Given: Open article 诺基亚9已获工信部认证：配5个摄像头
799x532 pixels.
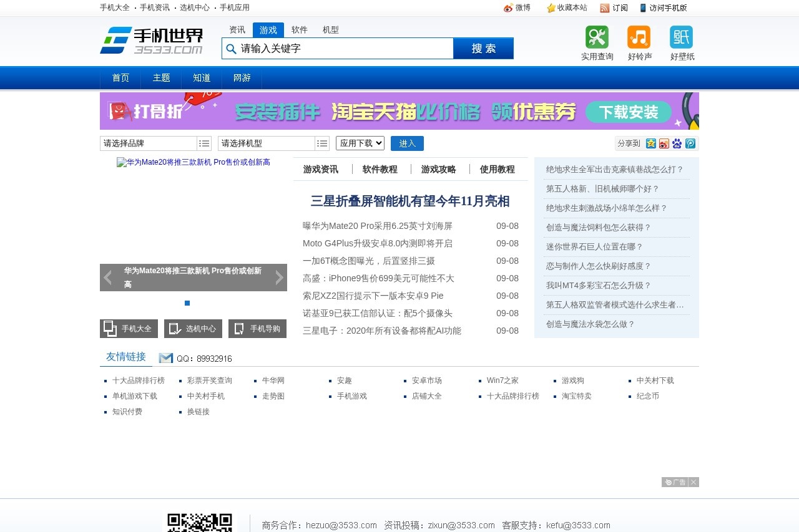Looking at the screenshot, I should (x=378, y=313).
